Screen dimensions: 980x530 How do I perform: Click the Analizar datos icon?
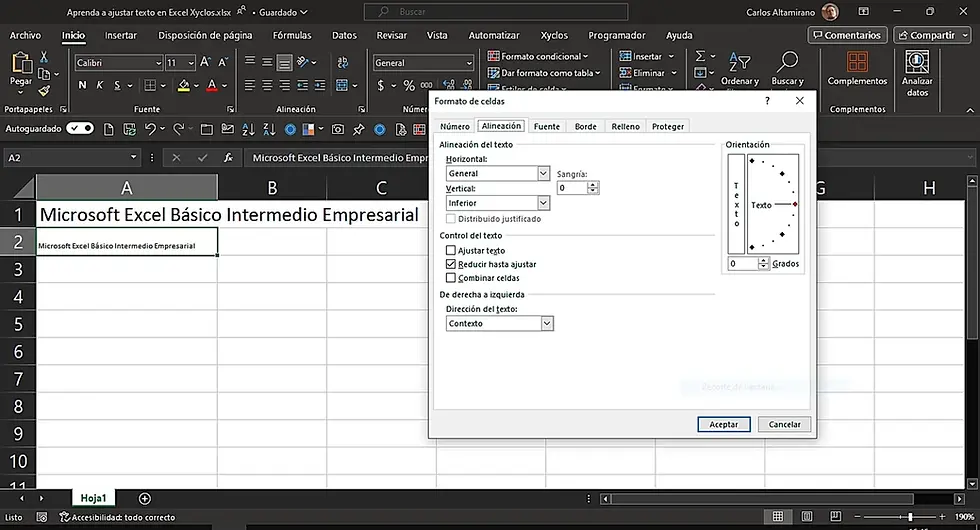click(917, 62)
